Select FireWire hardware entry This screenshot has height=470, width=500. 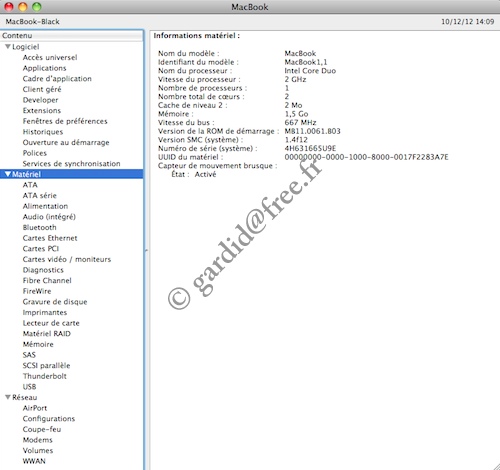pos(37,291)
